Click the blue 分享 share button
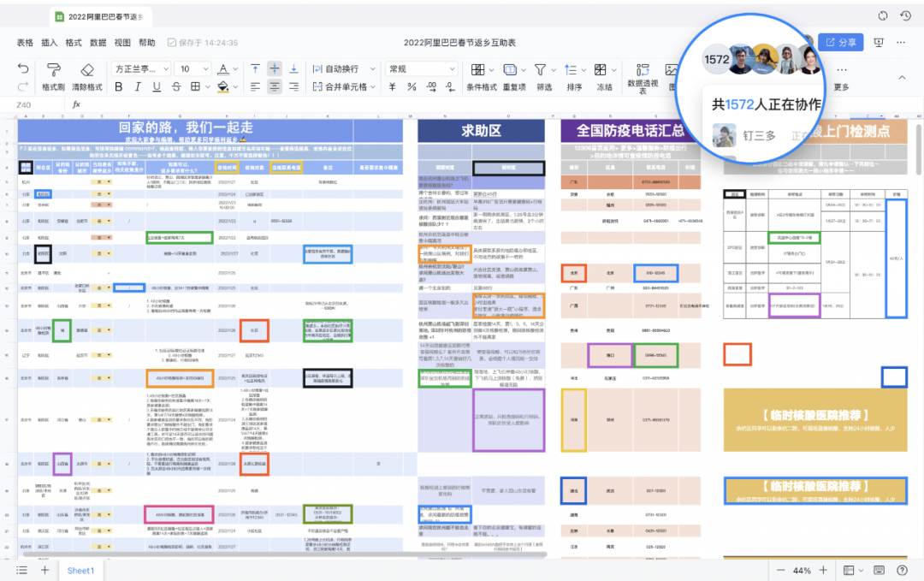Image resolution: width=924 pixels, height=581 pixels. click(842, 41)
